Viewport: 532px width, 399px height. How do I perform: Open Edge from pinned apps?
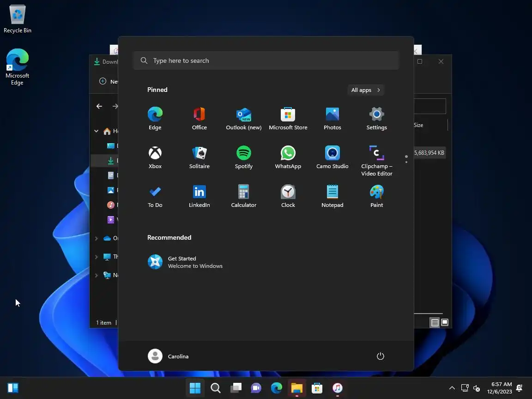[x=155, y=118]
